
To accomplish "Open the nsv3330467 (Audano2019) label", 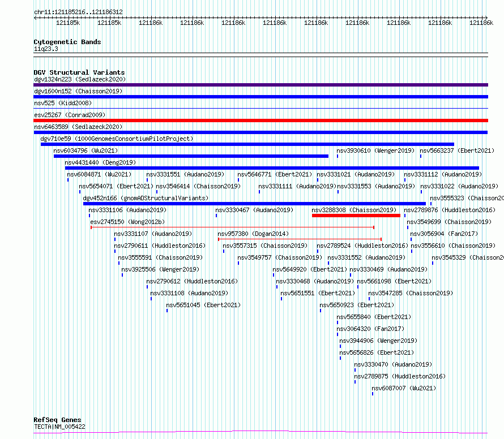I will (254, 210).
